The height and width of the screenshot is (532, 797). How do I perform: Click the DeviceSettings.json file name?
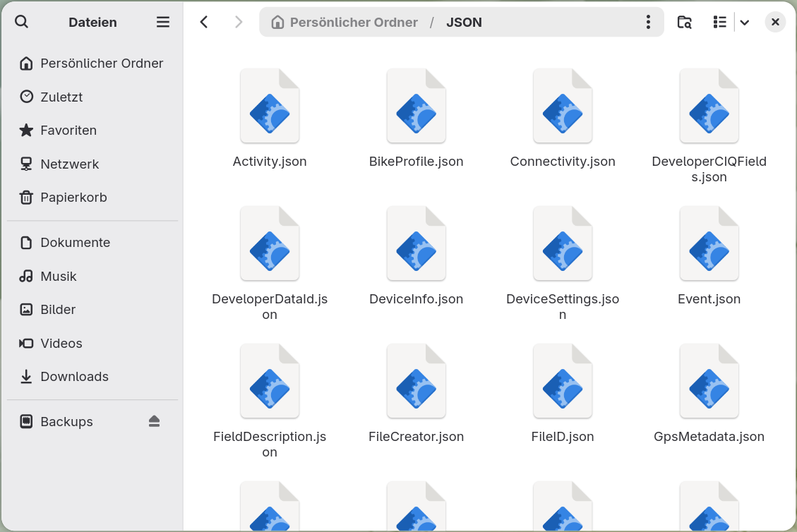pyautogui.click(x=563, y=307)
